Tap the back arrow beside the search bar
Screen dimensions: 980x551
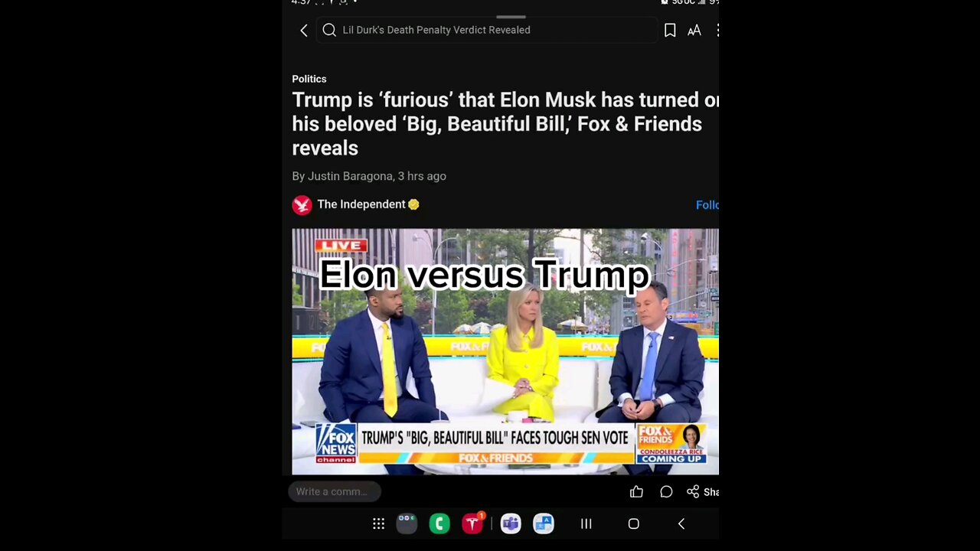(304, 30)
